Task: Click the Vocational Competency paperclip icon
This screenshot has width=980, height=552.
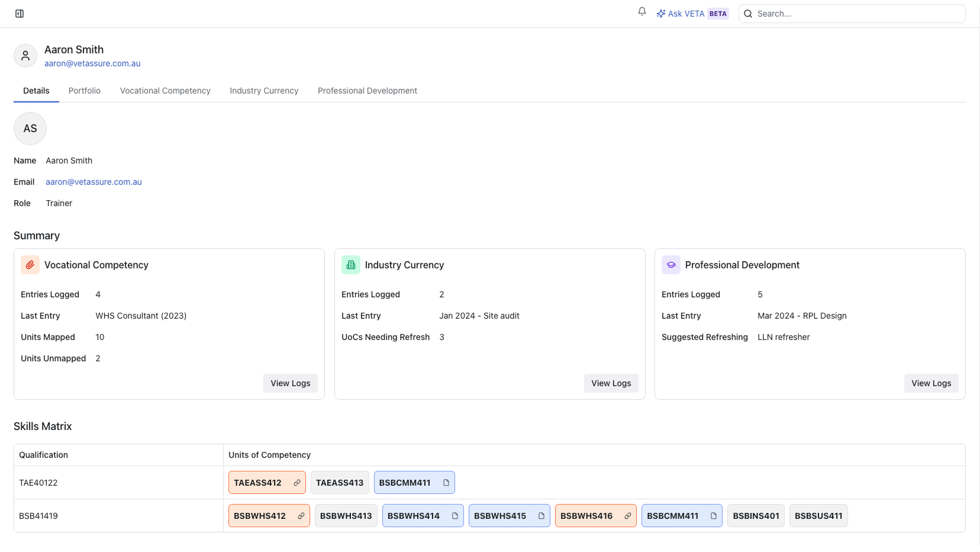Action: (x=30, y=265)
